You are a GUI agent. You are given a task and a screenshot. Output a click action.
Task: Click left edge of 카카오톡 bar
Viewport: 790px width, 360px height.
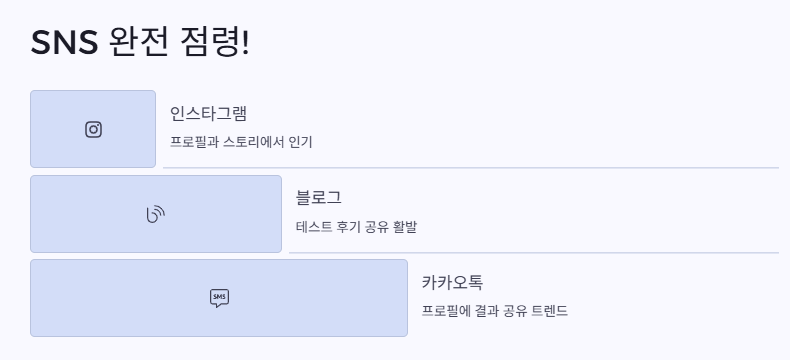click(x=32, y=298)
